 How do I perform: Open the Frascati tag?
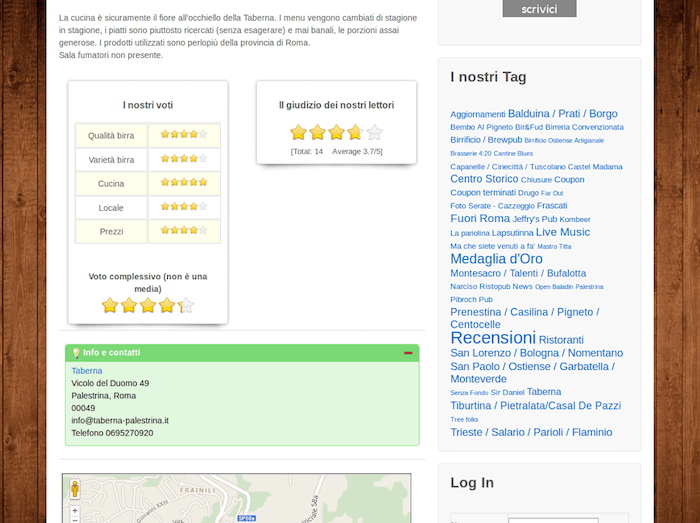(551, 205)
